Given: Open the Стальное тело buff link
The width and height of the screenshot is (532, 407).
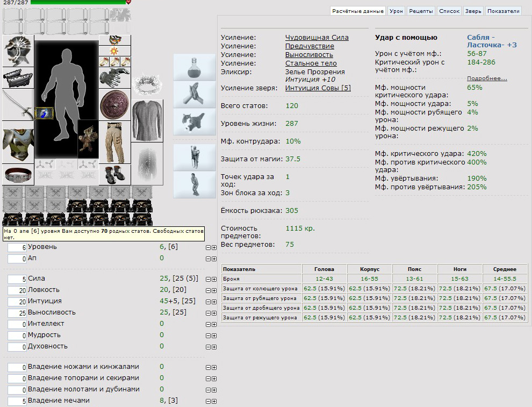Looking at the screenshot, I should coord(311,63).
